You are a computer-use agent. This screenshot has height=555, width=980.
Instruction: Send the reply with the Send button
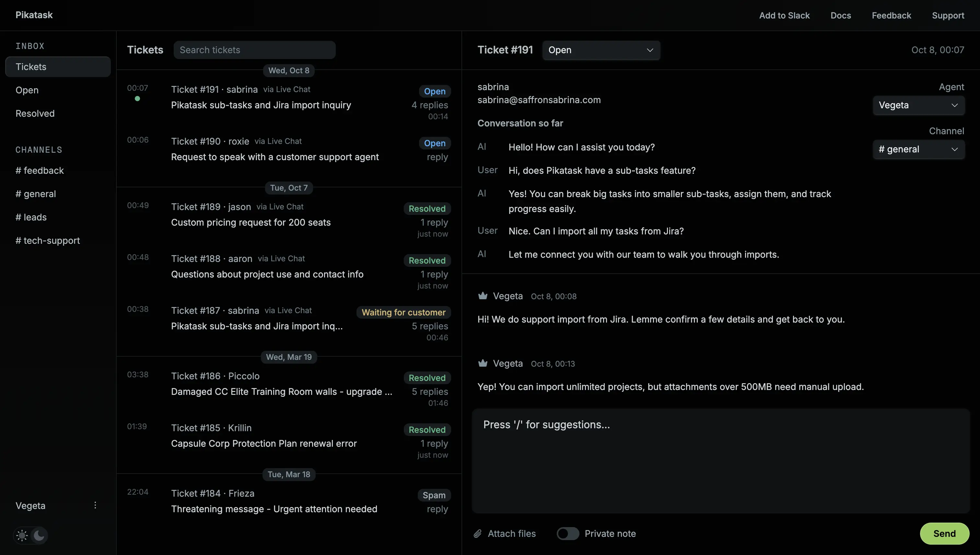944,534
